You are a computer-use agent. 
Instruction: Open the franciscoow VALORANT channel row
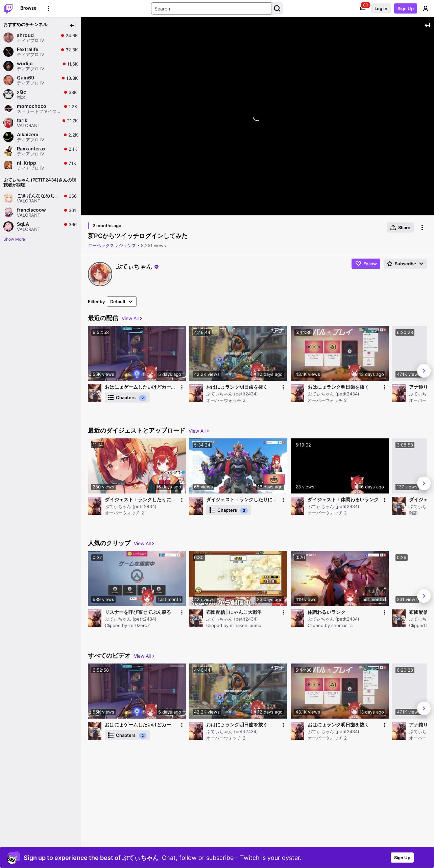(41, 212)
